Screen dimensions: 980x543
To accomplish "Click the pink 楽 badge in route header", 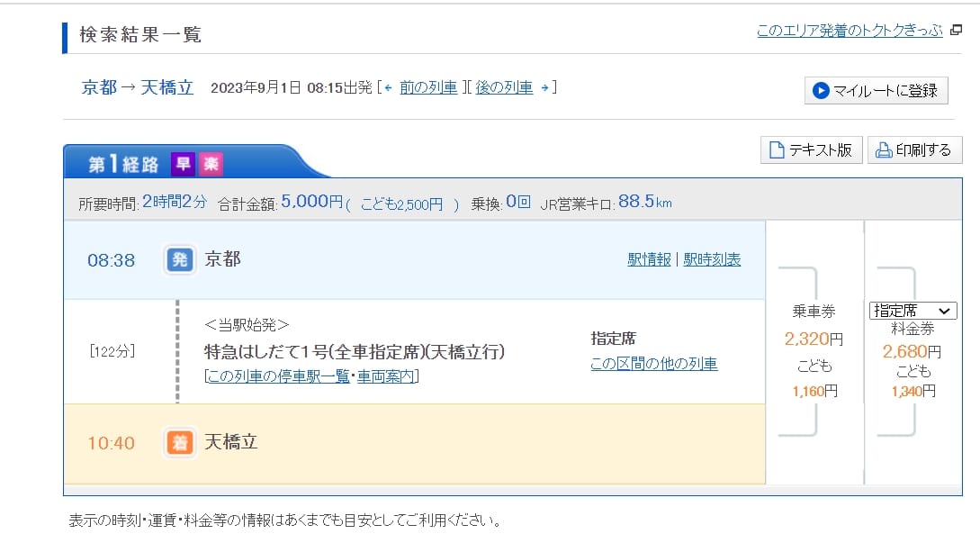I will tap(211, 164).
